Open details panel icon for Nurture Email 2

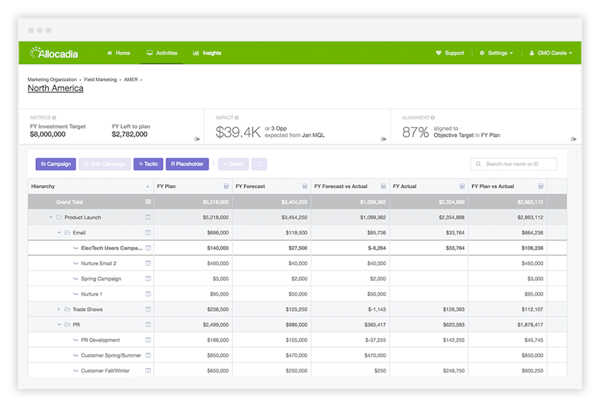pyautogui.click(x=148, y=263)
